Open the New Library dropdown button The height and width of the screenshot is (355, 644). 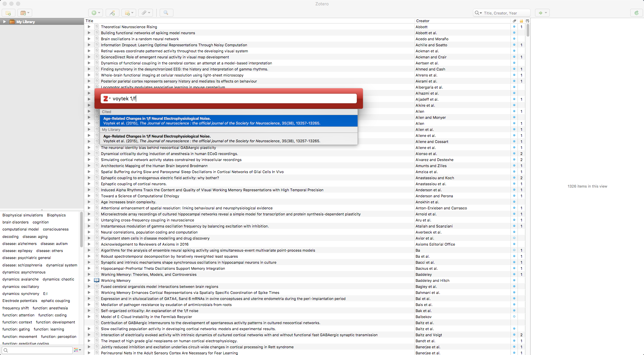25,13
